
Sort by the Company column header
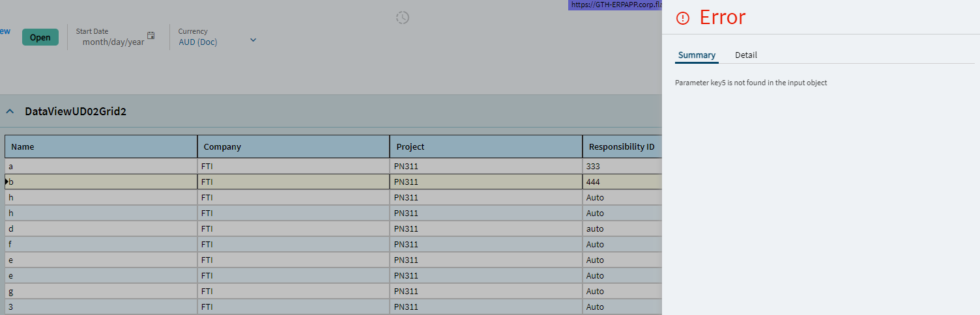coord(293,146)
